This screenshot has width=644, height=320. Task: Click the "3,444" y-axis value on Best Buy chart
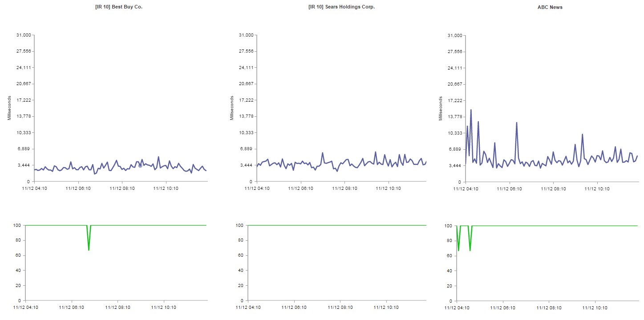(x=25, y=165)
